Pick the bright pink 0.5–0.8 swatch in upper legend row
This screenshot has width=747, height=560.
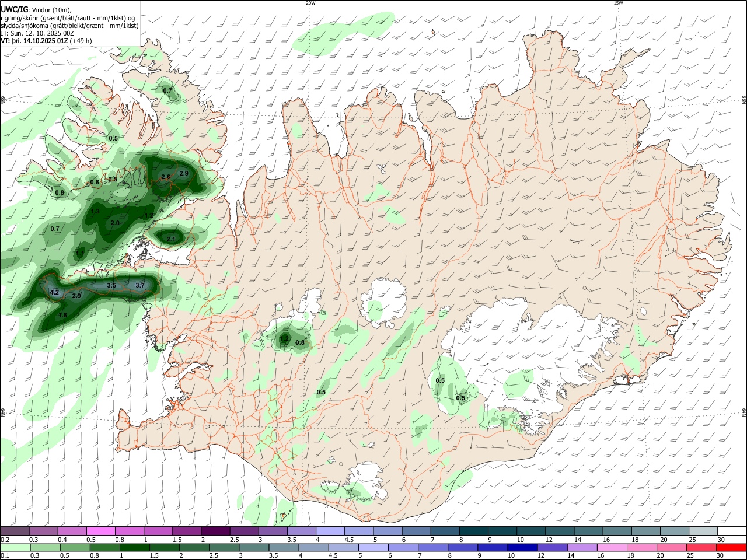coord(100,531)
